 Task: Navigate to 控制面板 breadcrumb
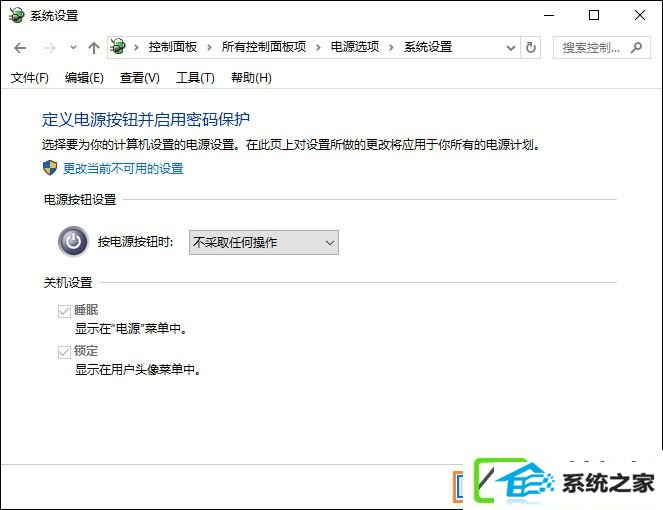coord(173,47)
